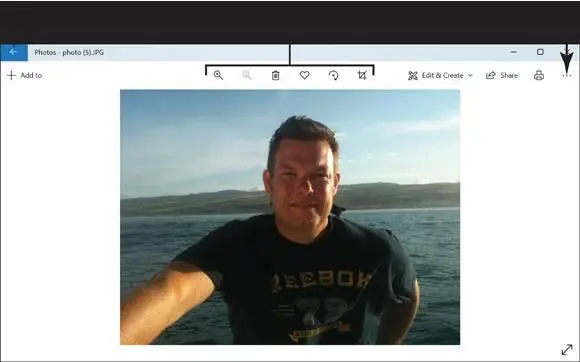Click the Share arrow icon
The height and width of the screenshot is (362, 580).
click(490, 75)
